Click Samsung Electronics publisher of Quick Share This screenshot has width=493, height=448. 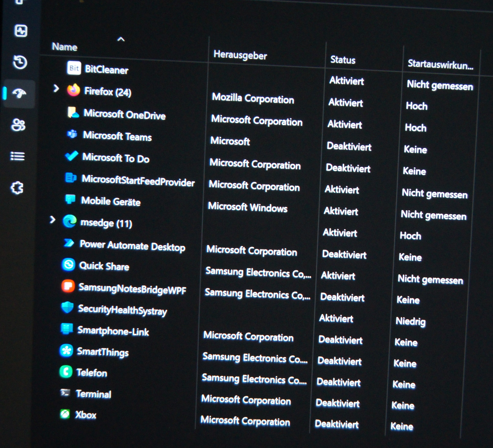(258, 272)
